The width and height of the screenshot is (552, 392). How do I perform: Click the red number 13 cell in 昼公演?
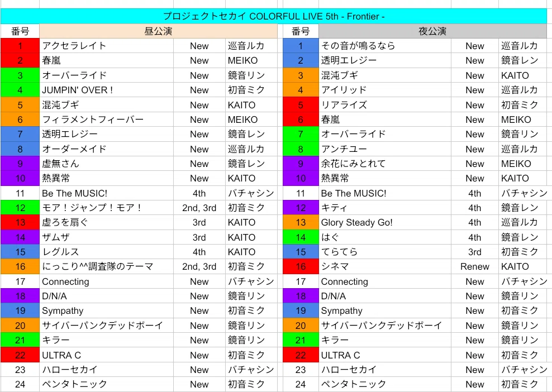20,222
